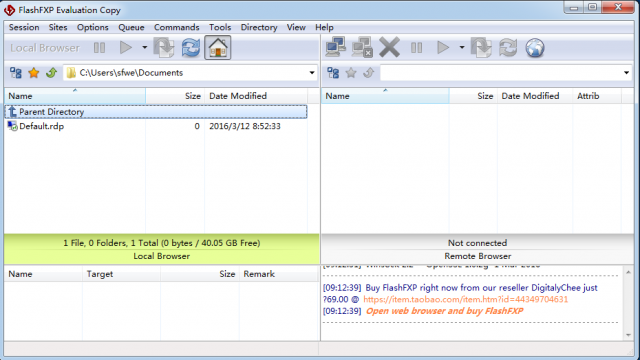
Task: Open local play button dropdown arrow
Action: click(144, 47)
